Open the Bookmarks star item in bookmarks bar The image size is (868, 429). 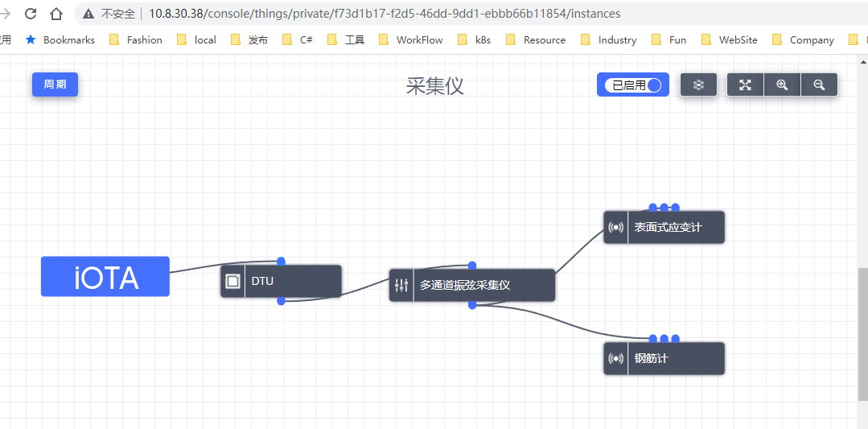[60, 39]
